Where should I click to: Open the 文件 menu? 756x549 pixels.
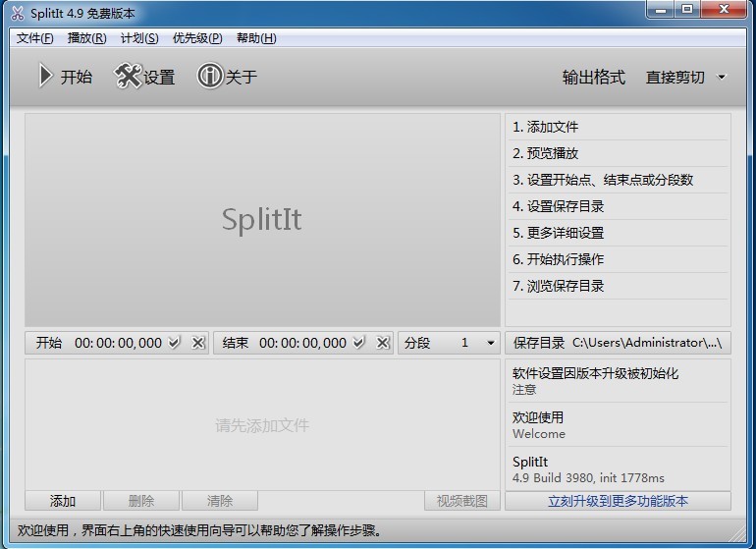pyautogui.click(x=35, y=38)
